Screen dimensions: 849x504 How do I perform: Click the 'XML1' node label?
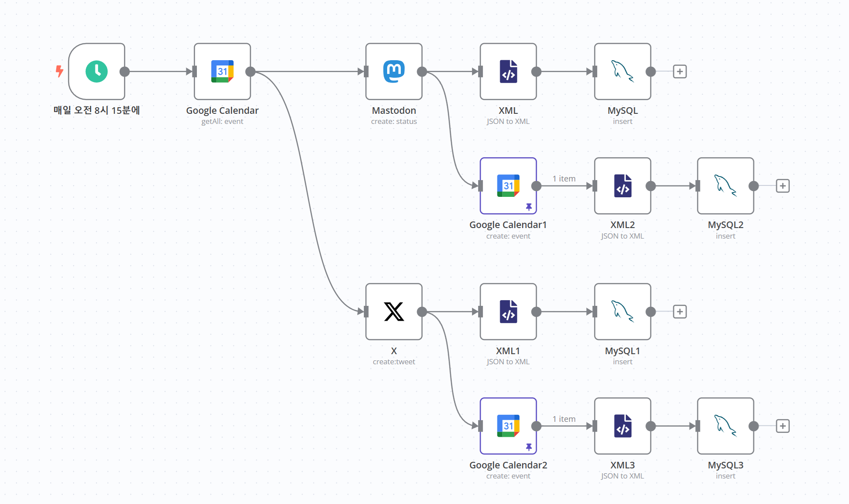coord(508,351)
